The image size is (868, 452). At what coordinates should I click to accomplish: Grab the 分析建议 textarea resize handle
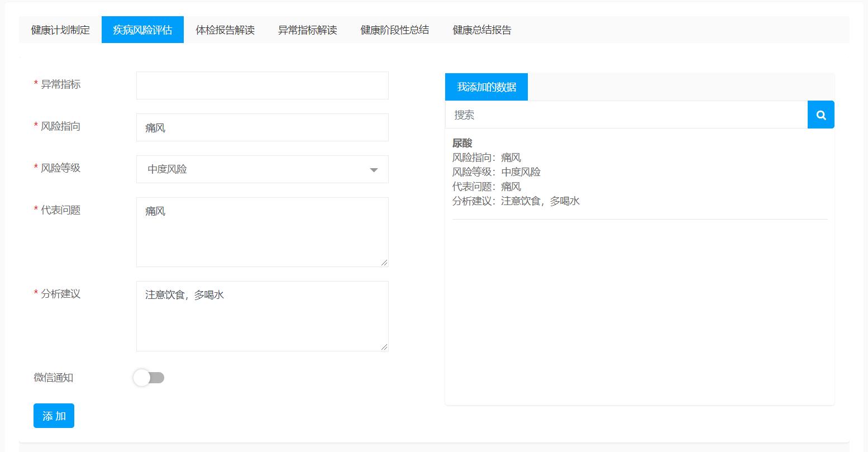click(384, 347)
